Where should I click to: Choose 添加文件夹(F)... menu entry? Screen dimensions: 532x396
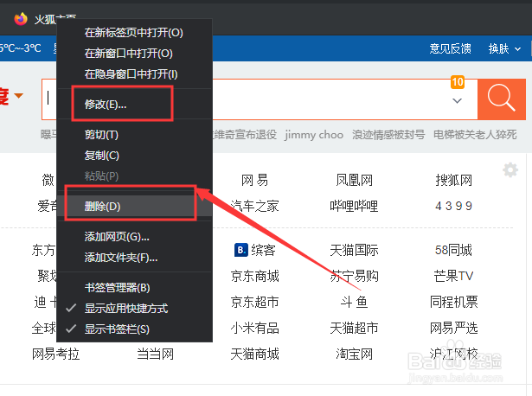[x=135, y=258]
